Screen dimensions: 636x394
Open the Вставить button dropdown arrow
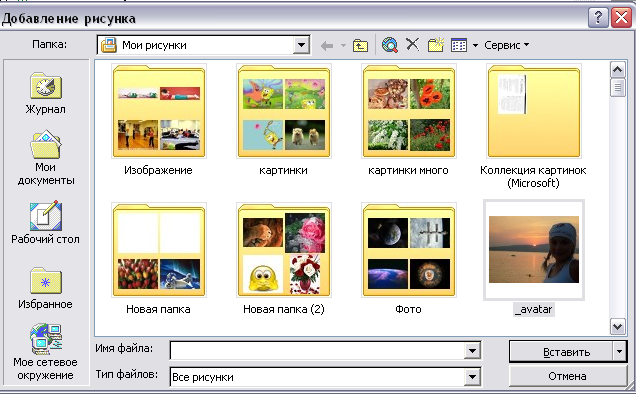pos(619,351)
